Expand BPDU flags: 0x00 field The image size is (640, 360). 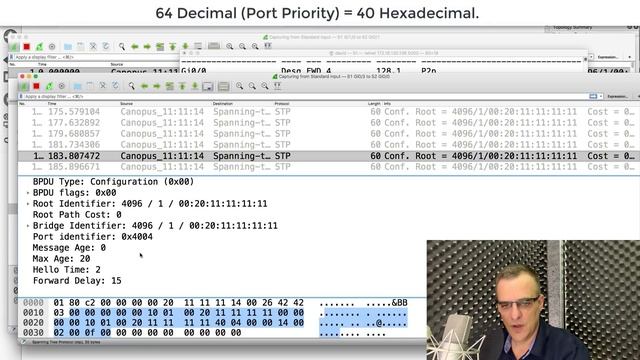[x=28, y=193]
